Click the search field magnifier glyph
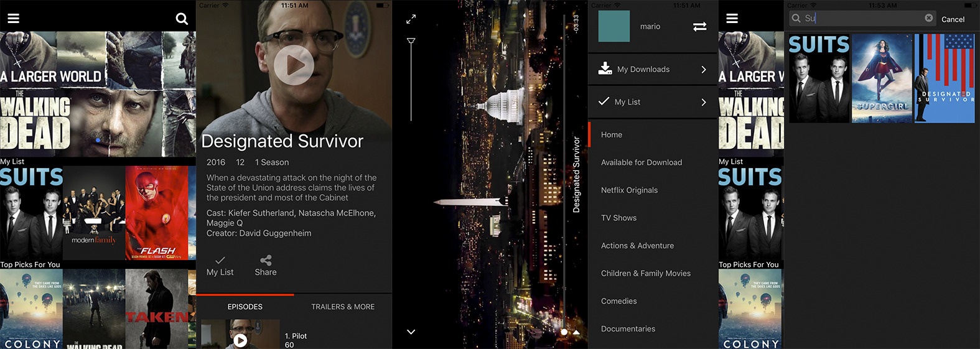Viewport: 980px width, 349px height. coord(796,18)
